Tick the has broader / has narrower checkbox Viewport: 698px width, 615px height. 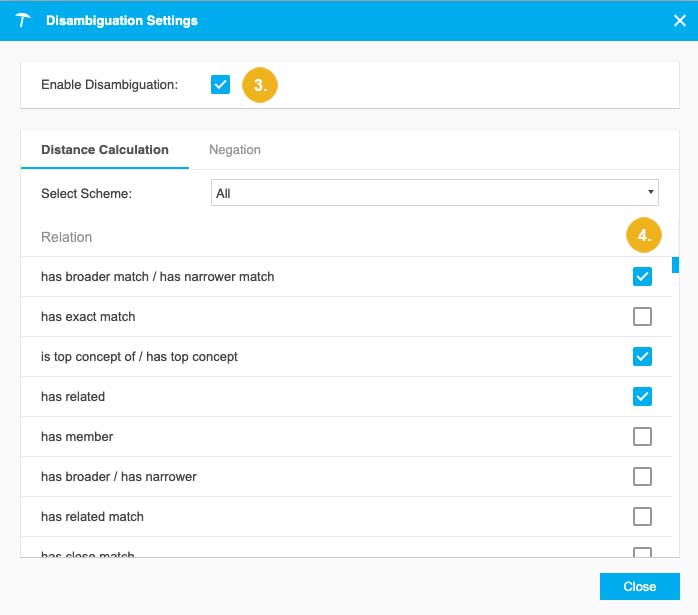point(642,477)
